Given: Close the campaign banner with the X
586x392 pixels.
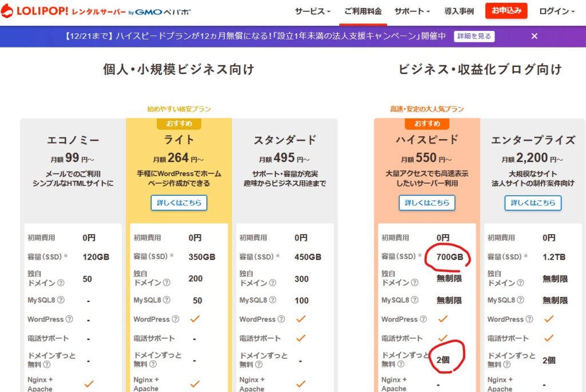Looking at the screenshot, I should 534,36.
